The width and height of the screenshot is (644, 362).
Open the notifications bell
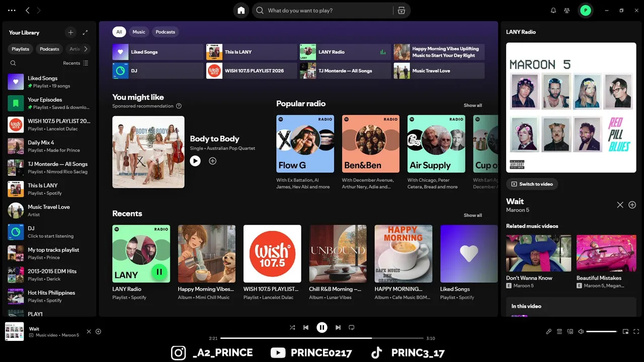click(553, 10)
